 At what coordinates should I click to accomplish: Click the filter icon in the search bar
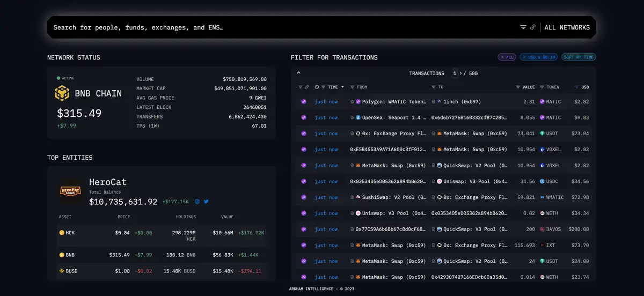[523, 27]
